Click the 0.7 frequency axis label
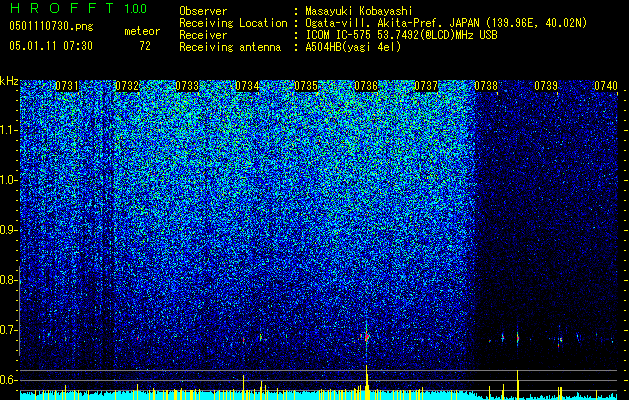Screen dimensions: 629x400 point(8,330)
